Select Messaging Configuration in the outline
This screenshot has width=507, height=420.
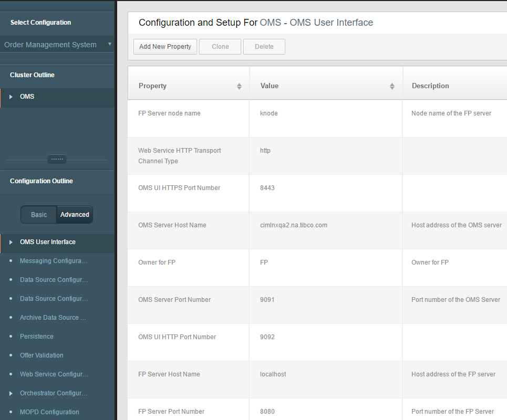(x=53, y=261)
